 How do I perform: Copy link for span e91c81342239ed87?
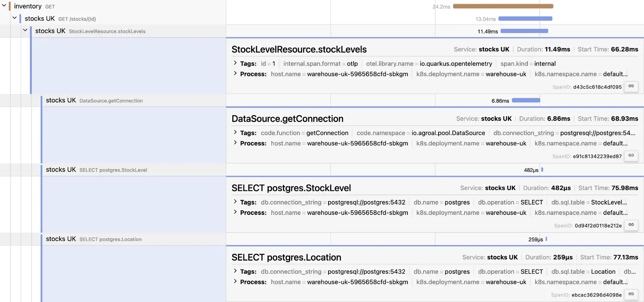point(631,156)
